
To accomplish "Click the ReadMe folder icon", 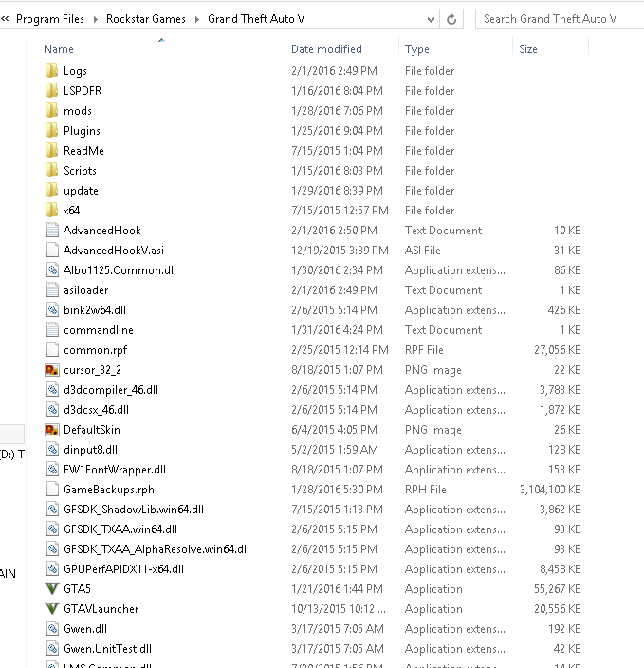I will pyautogui.click(x=51, y=150).
